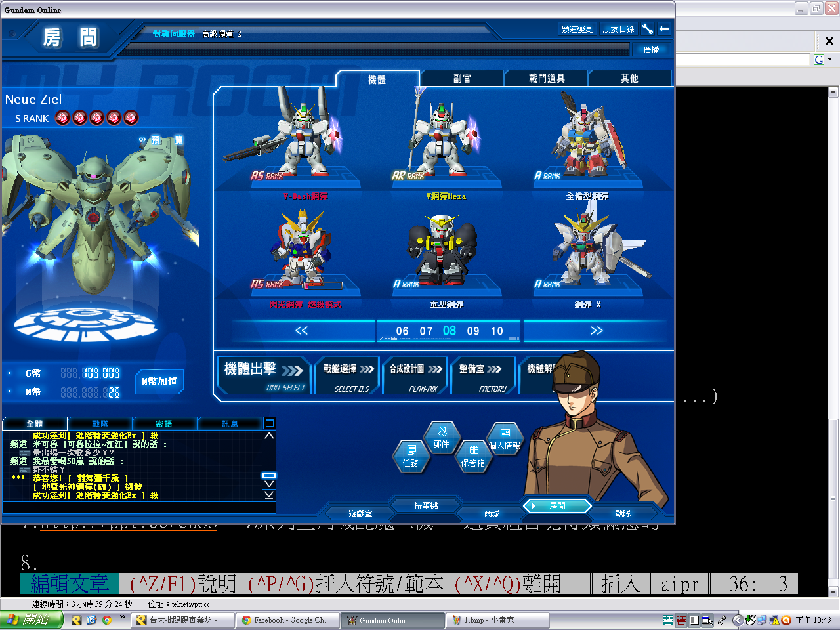
Task: Switch to the 機體 units tab
Action: coord(377,79)
